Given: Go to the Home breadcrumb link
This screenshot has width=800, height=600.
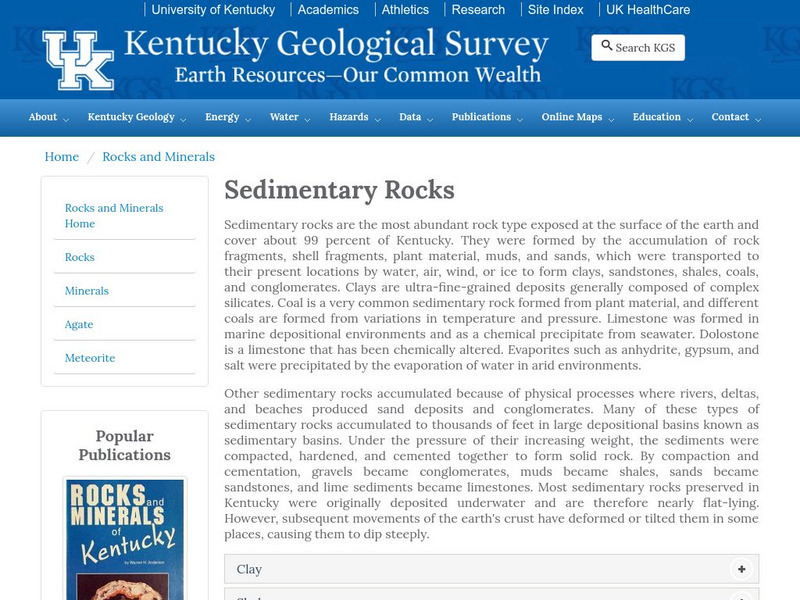Looking at the screenshot, I should coord(62,157).
